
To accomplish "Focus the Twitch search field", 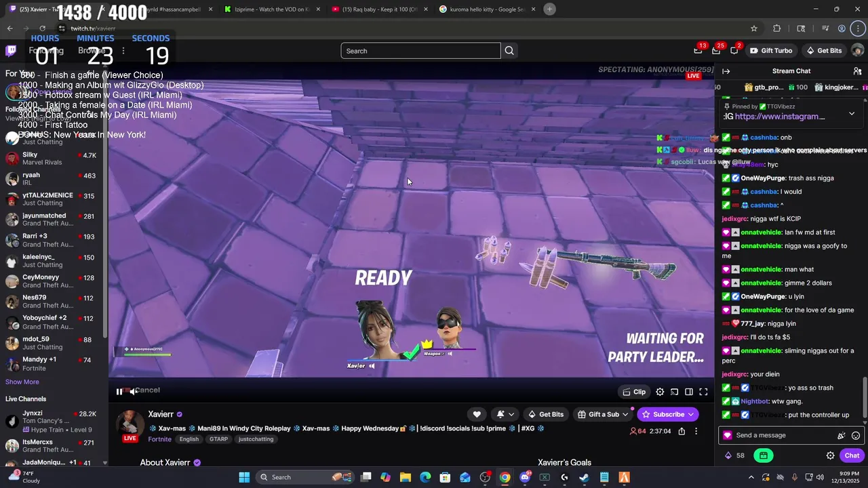I will 420,51.
